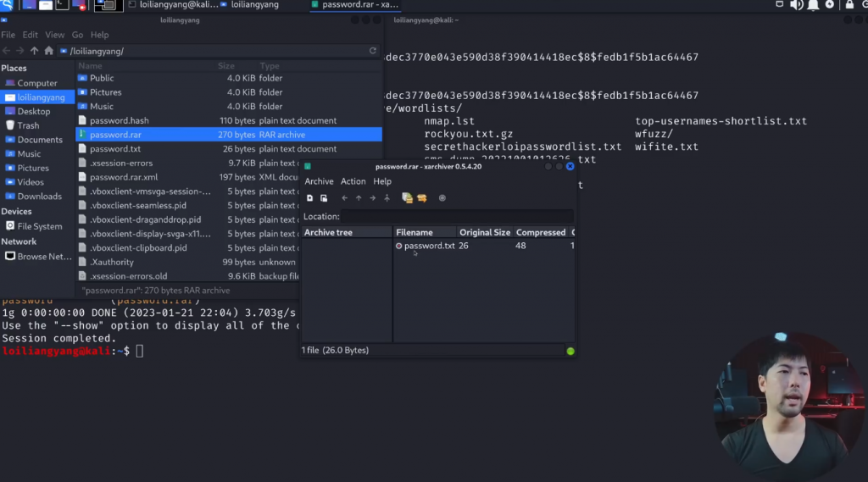Click the add files icon in xarchiver toolbar
Image resolution: width=868 pixels, height=482 pixels.
pyautogui.click(x=407, y=198)
